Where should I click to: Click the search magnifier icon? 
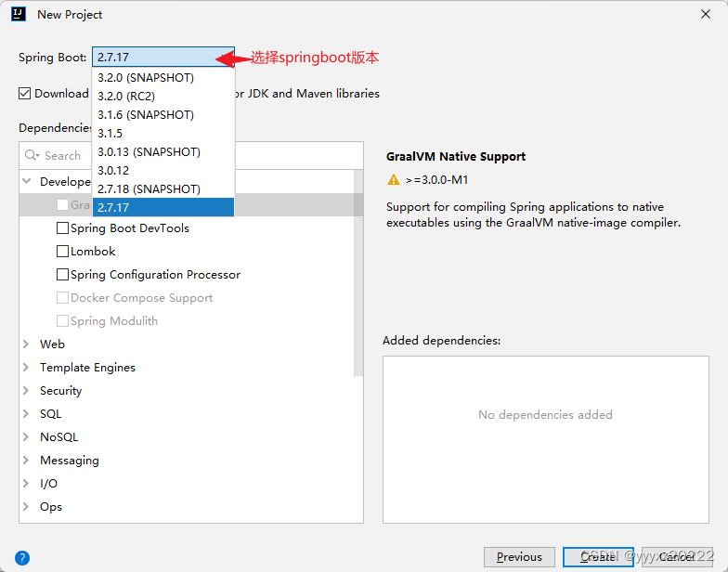[x=32, y=155]
